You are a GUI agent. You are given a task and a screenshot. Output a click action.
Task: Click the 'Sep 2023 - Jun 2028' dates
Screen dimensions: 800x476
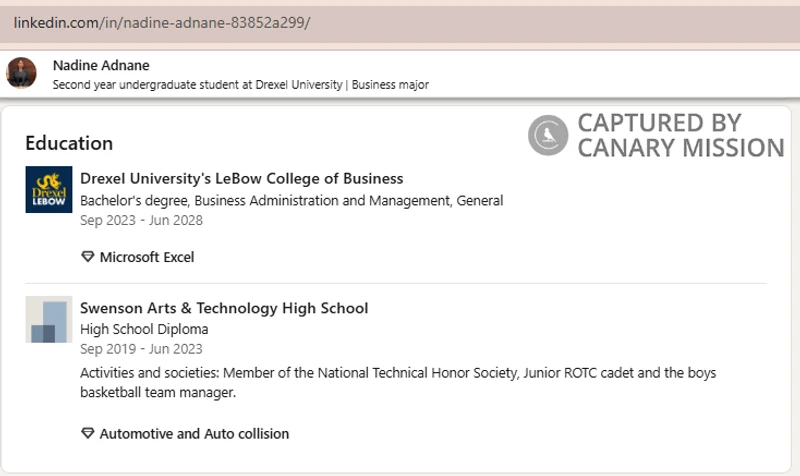coord(141,220)
